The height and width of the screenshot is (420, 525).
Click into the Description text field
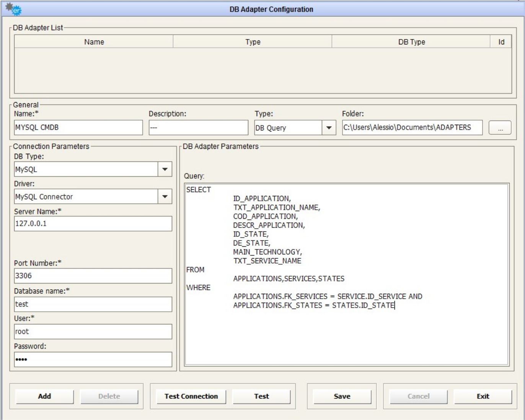click(x=198, y=128)
